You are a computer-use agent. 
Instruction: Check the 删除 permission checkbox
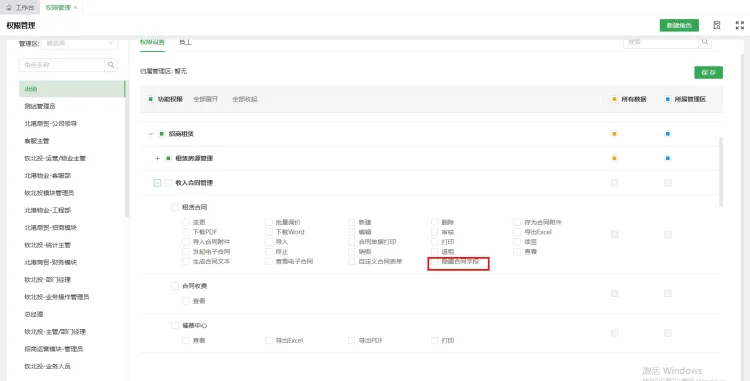click(x=434, y=222)
